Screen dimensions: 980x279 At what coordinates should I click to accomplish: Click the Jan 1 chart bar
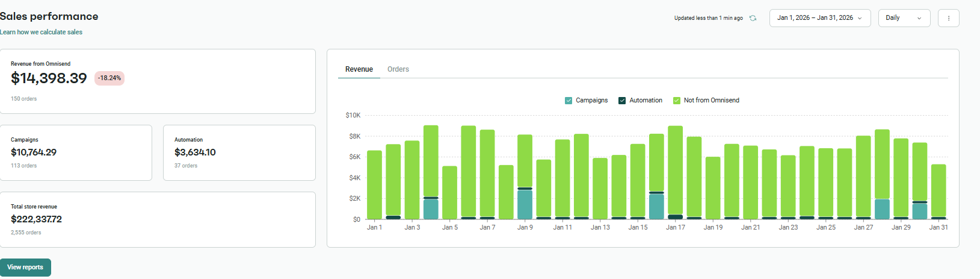click(374, 185)
